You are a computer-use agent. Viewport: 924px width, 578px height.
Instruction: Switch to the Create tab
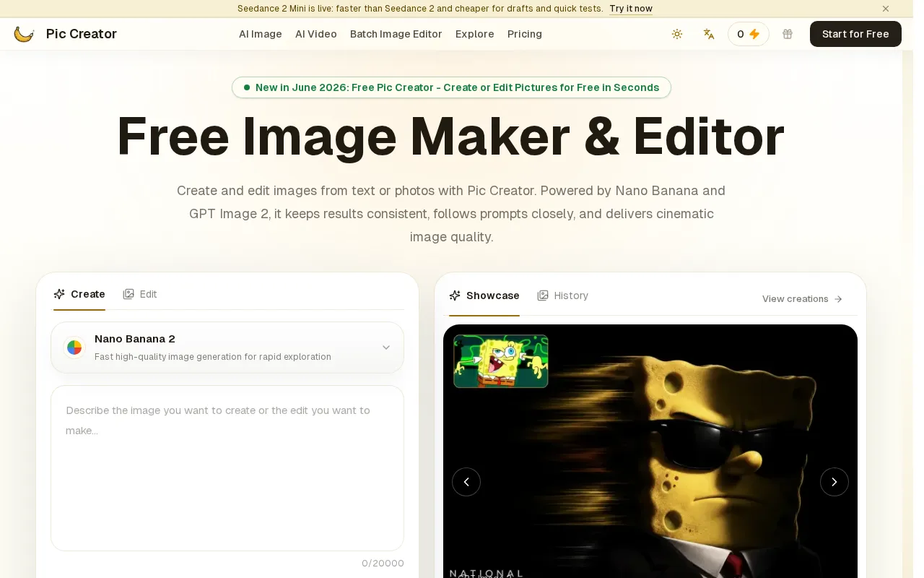coord(79,294)
